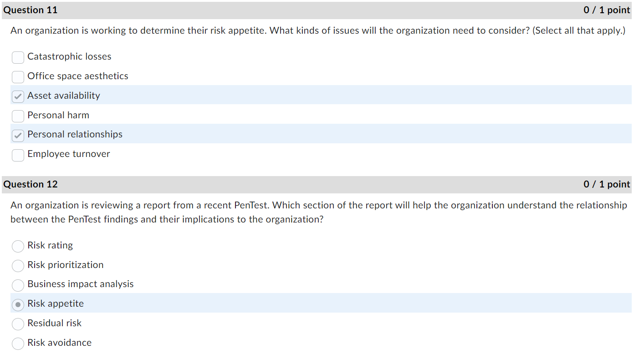The image size is (634, 364).
Task: Uncheck the Asset availability option
Action: pyautogui.click(x=18, y=96)
